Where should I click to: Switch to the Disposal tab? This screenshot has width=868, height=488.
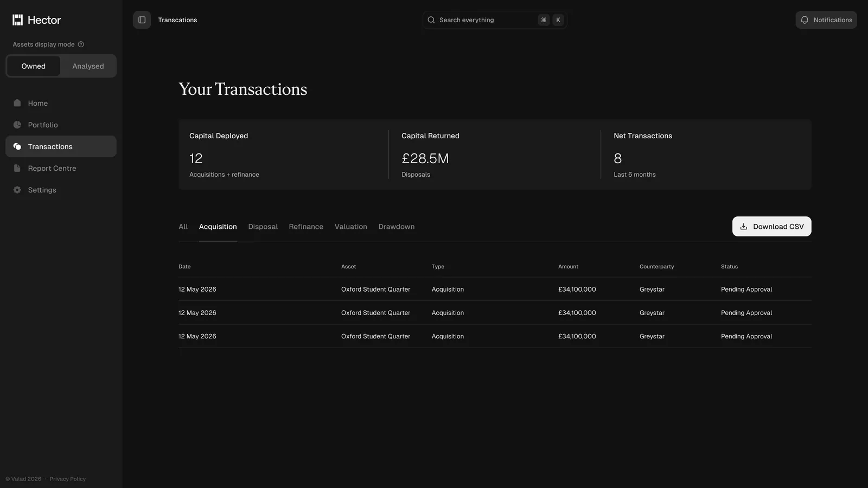click(263, 227)
